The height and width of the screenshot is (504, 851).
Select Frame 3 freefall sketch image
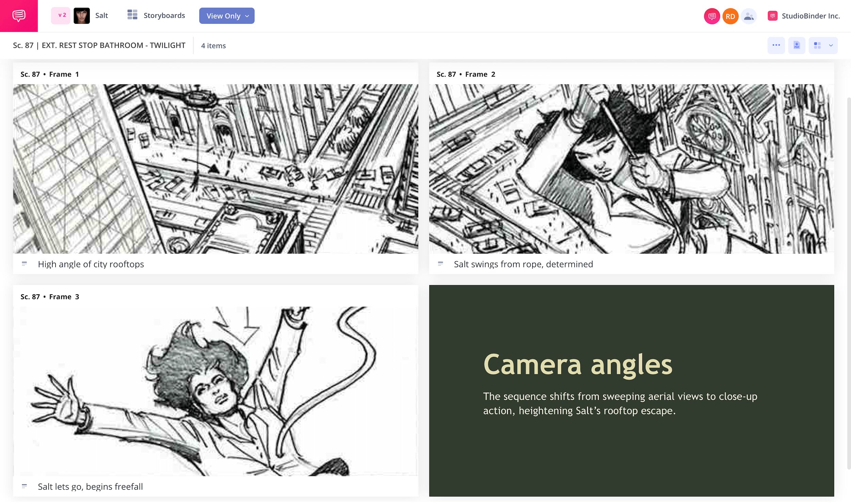(x=215, y=391)
